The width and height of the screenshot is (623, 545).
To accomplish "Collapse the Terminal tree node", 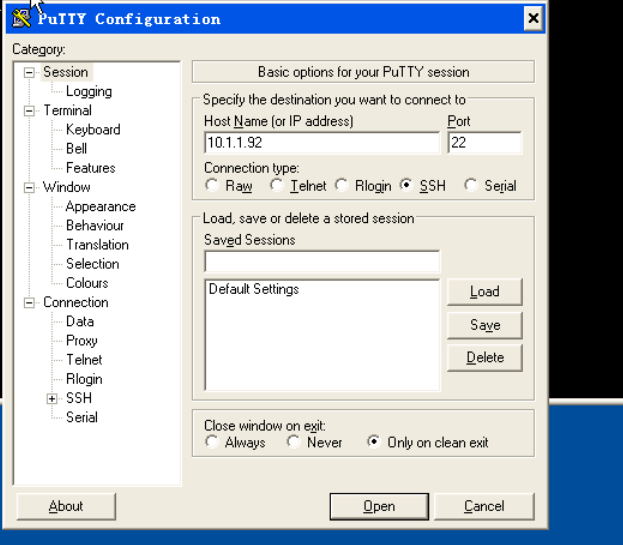I will tap(29, 111).
